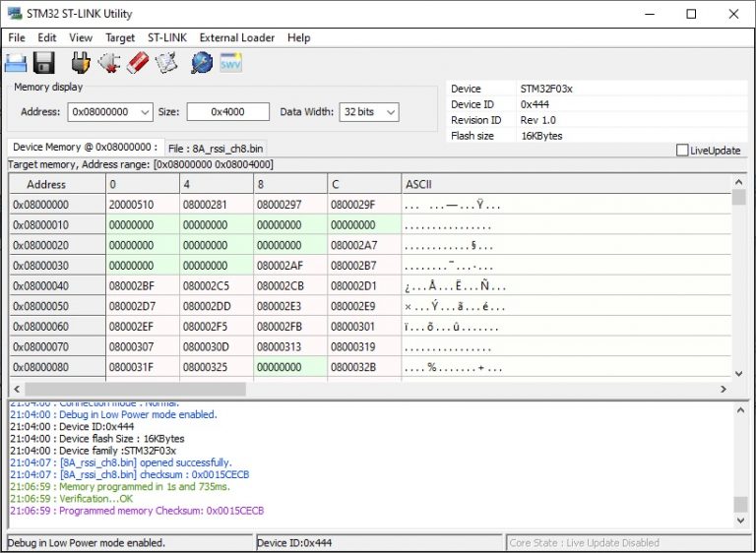
Task: Select memory cell 0800030D
Action: pyautogui.click(x=217, y=346)
